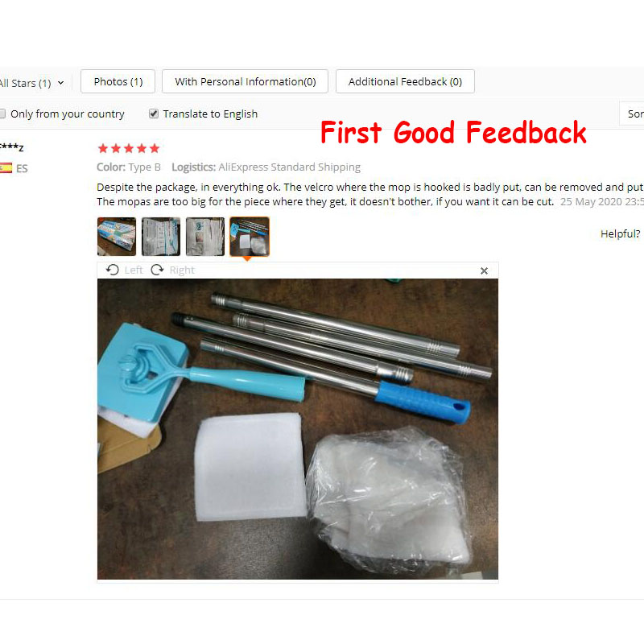Uncheck Translate to English checkbox
The height and width of the screenshot is (644, 644).
tap(154, 114)
